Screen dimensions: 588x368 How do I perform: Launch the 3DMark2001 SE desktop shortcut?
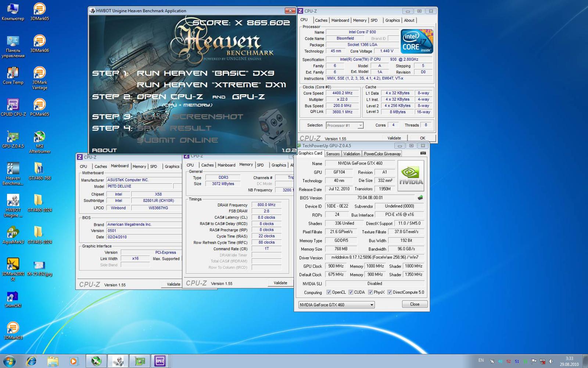pos(13,270)
